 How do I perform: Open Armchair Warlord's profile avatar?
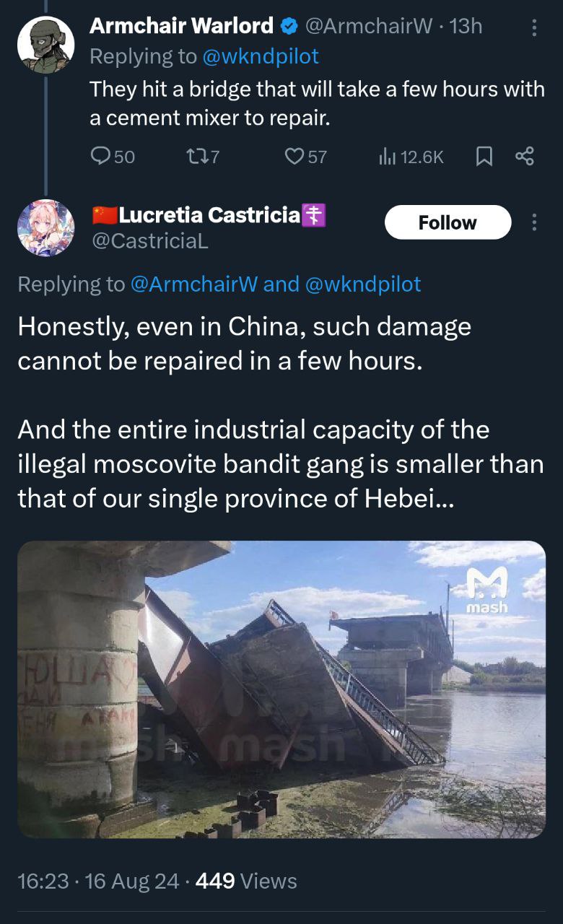(x=45, y=45)
